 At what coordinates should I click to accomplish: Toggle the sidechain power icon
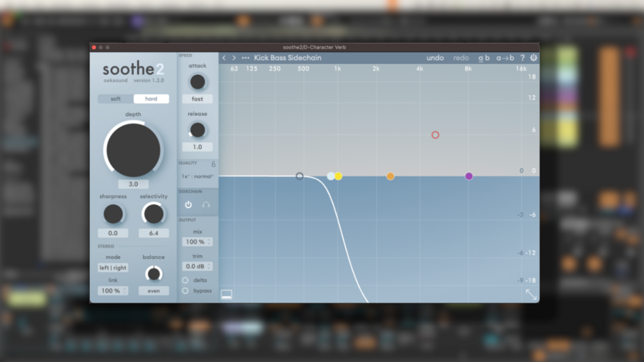tap(188, 204)
